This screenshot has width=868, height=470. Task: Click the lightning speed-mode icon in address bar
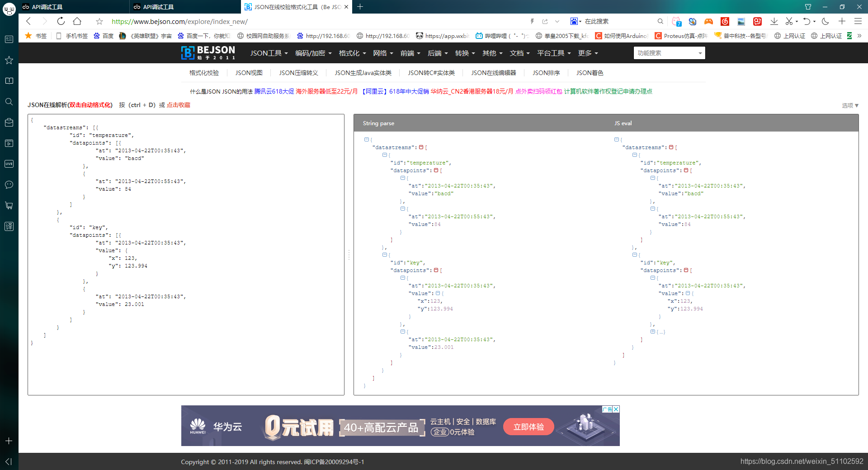532,21
